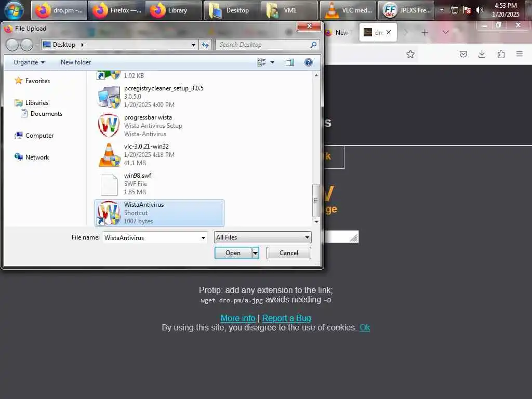Image resolution: width=532 pixels, height=399 pixels.
Task: Save to Pocket icon in Firefox
Action: [463, 54]
